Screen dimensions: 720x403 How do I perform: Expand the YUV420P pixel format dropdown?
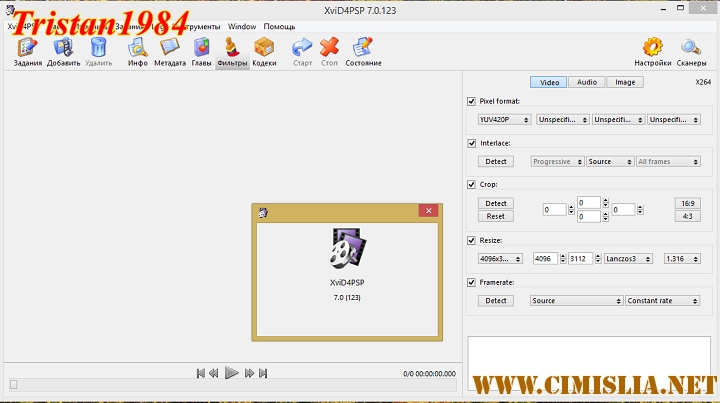click(506, 120)
